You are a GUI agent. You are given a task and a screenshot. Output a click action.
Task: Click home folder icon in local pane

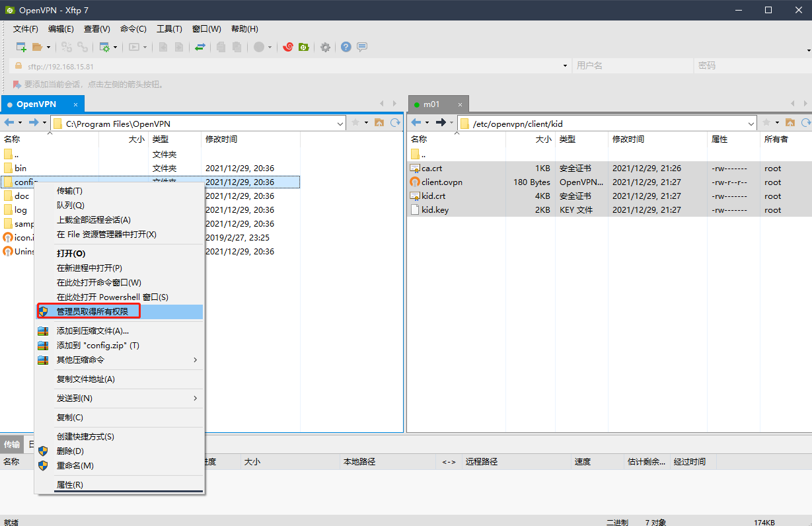pos(379,122)
